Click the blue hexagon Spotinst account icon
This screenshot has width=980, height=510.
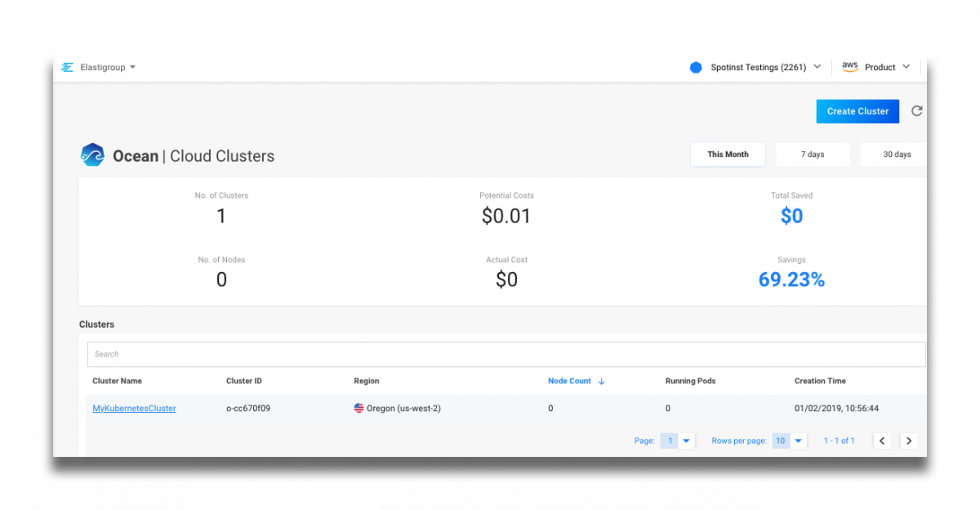(x=696, y=67)
